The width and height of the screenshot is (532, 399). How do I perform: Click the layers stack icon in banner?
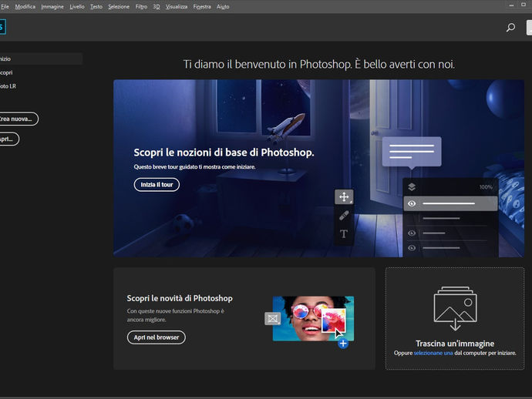coord(412,186)
